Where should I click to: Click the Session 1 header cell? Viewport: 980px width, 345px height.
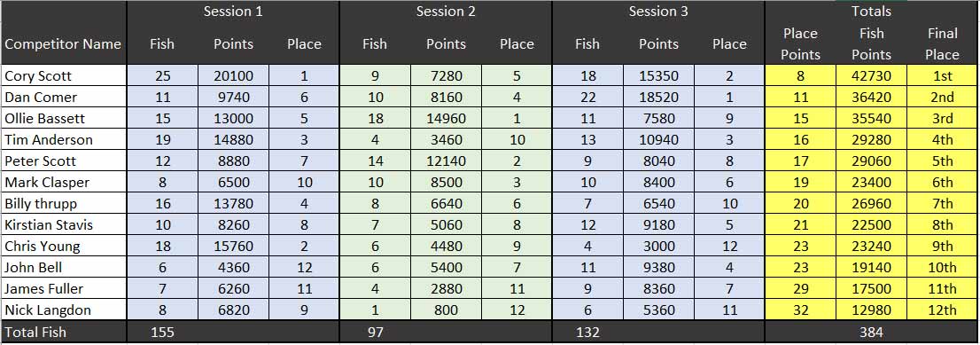coord(233,12)
